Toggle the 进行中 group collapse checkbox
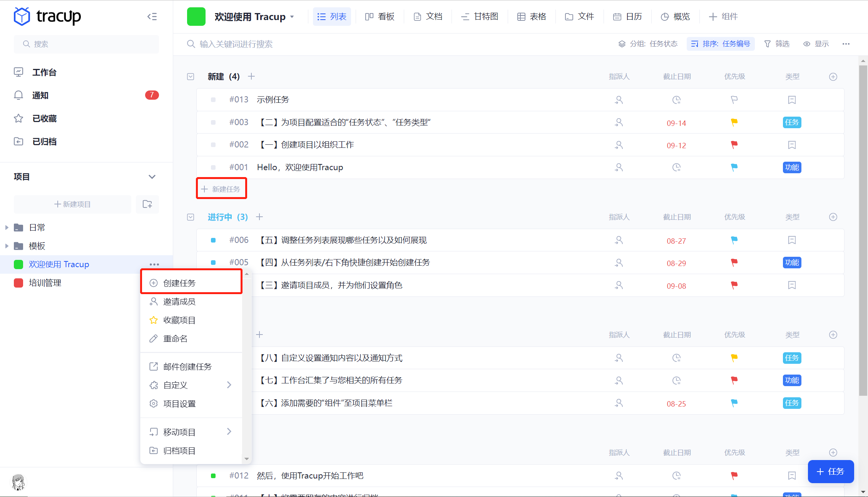 [191, 217]
